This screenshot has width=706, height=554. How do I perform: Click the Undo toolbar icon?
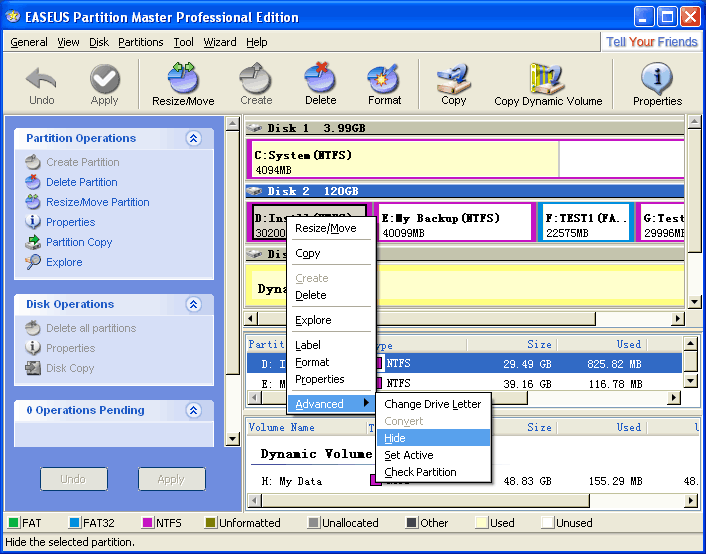[41, 79]
